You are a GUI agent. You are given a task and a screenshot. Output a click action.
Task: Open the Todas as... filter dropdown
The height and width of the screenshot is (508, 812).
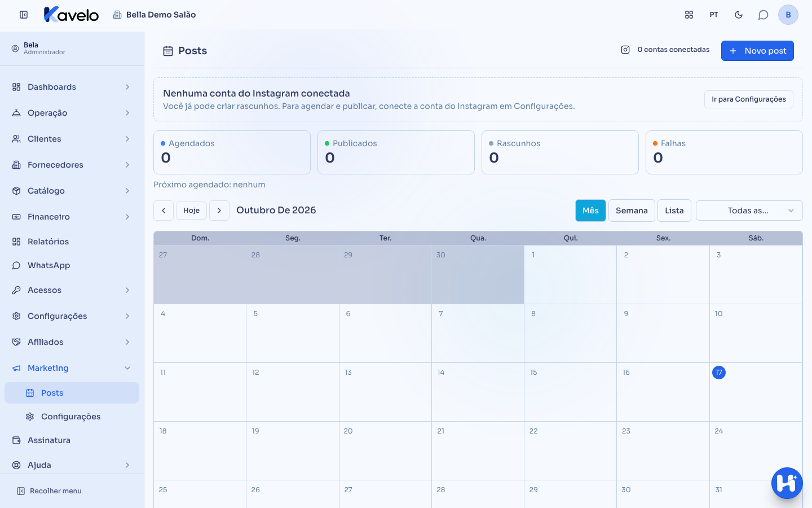tap(749, 211)
